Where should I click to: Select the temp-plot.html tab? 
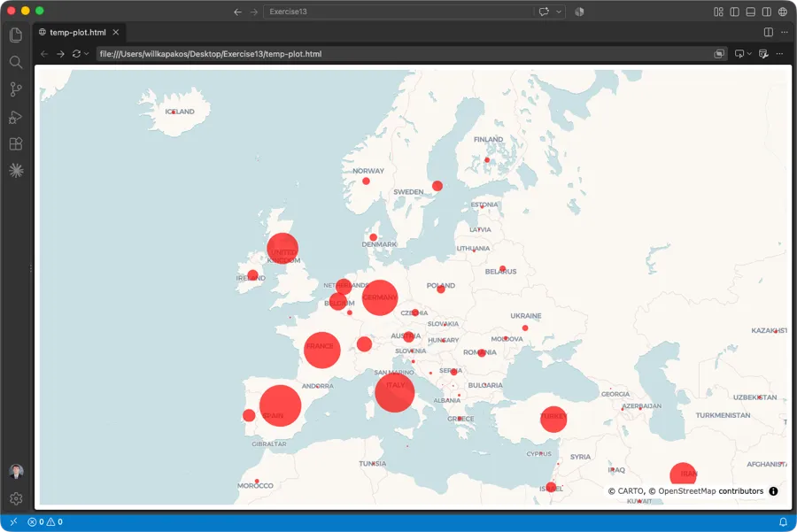(80, 33)
